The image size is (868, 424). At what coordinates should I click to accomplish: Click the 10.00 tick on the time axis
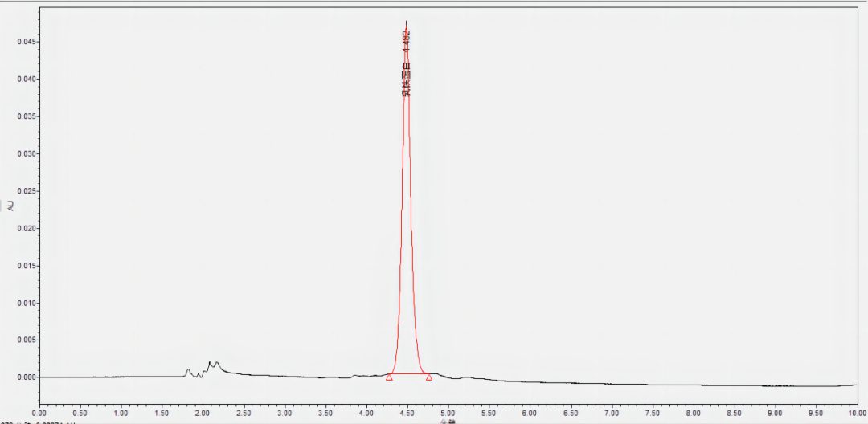tap(857, 413)
